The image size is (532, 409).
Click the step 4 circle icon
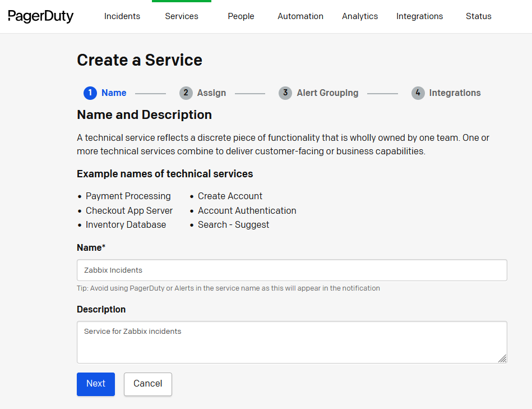pyautogui.click(x=418, y=93)
